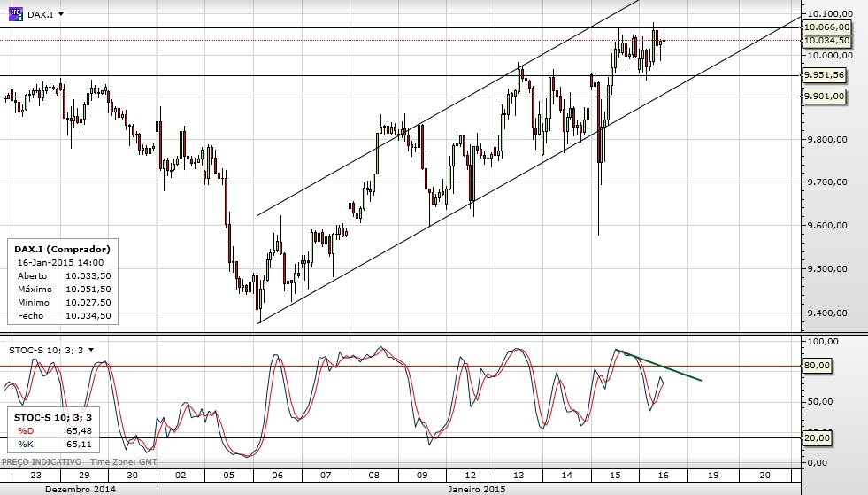Click the PREÇO INDICATIVO label
Screen dimensions: 868x495
point(42,461)
